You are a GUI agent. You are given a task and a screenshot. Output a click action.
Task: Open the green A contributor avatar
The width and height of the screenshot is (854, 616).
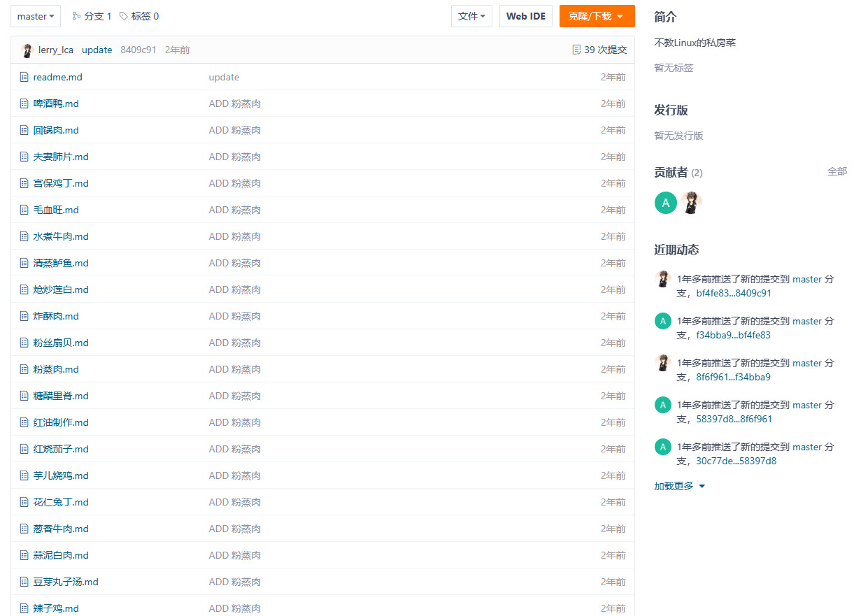pyautogui.click(x=665, y=203)
